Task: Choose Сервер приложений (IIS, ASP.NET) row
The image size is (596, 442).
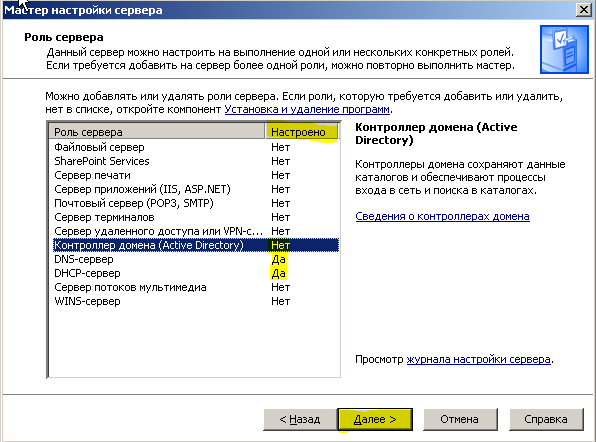Action: [x=196, y=189]
